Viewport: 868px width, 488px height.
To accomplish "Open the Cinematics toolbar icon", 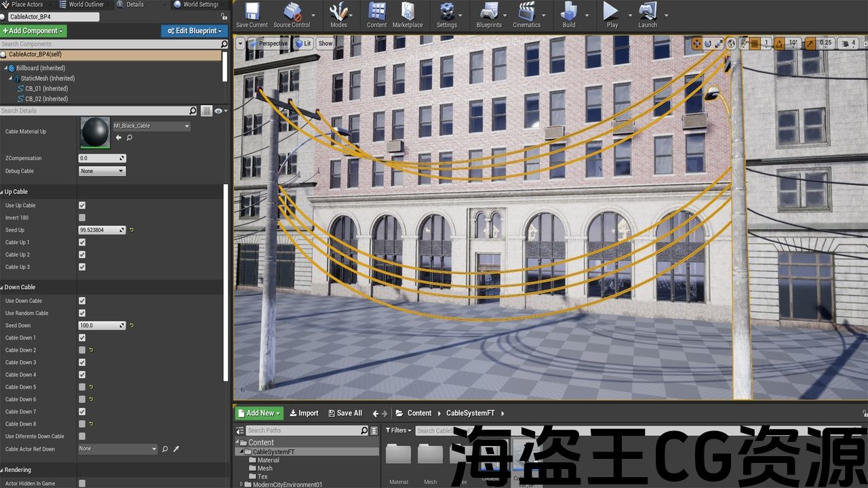I will [526, 12].
